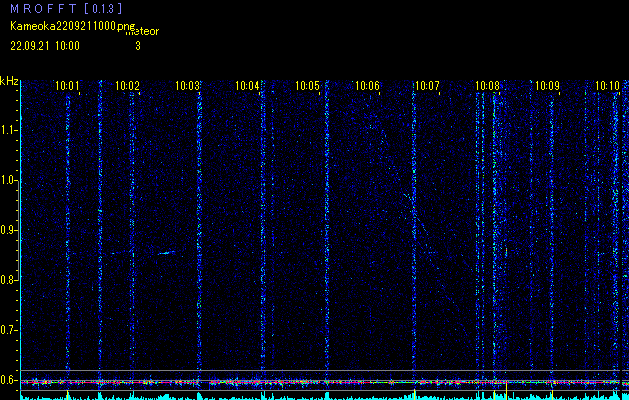Click the meteor count value 3
Viewport: 629px width, 400px height.
(x=138, y=46)
